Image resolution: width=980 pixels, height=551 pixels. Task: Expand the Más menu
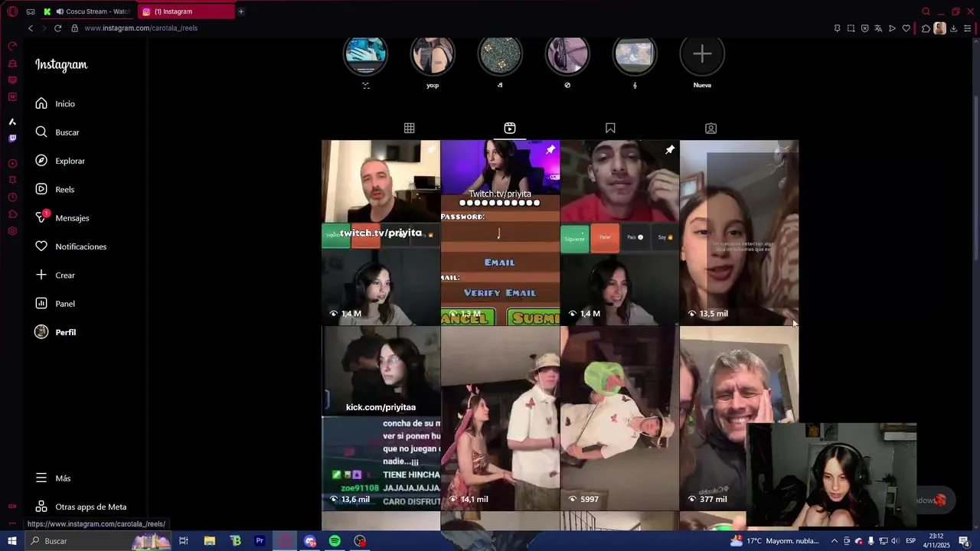click(x=53, y=478)
